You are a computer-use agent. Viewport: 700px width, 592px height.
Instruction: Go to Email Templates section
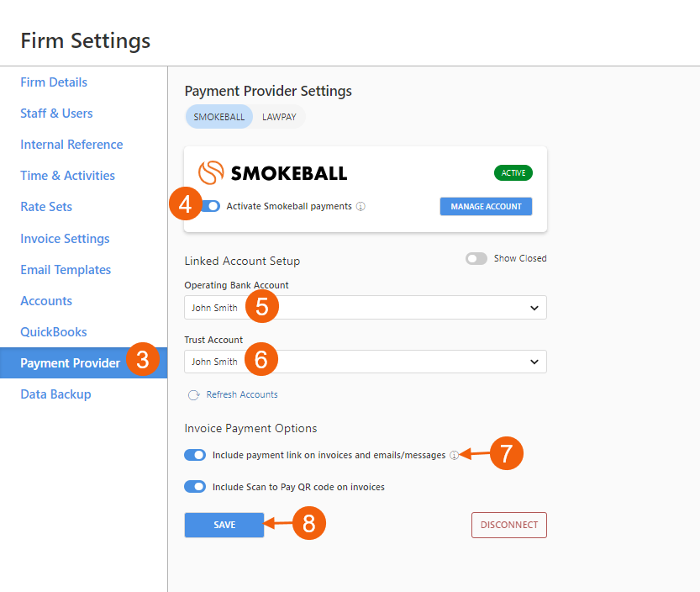[66, 270]
